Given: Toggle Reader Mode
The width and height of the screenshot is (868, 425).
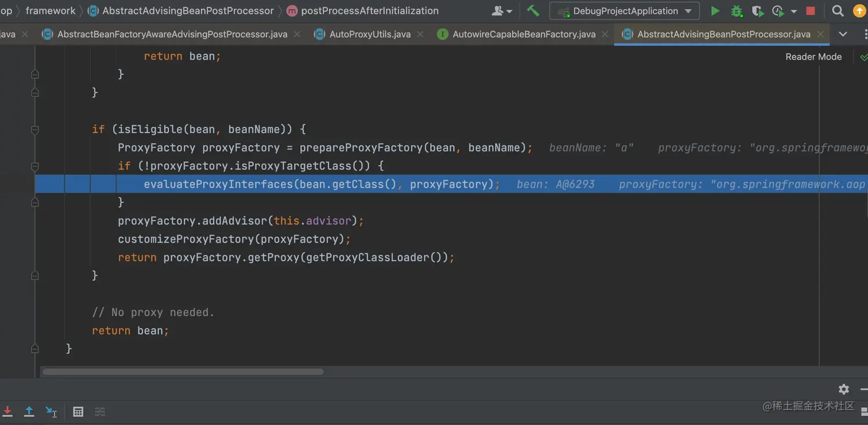Looking at the screenshot, I should (813, 57).
